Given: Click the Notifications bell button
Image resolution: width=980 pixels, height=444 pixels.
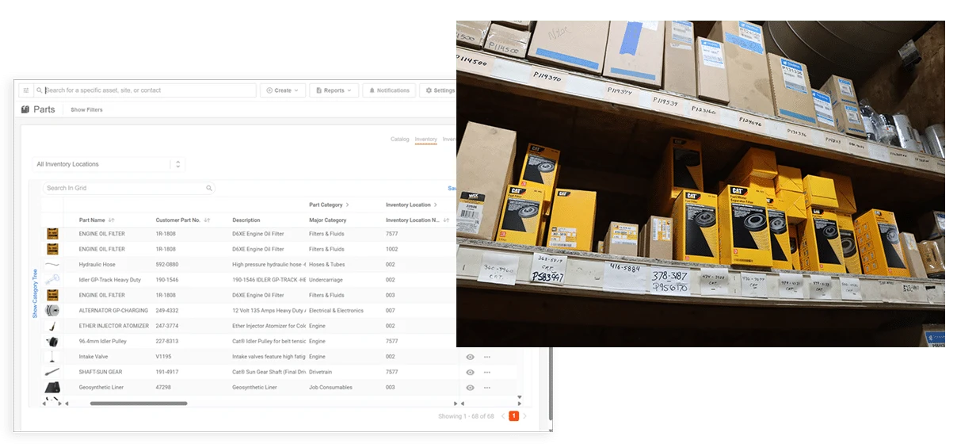Looking at the screenshot, I should (390, 90).
